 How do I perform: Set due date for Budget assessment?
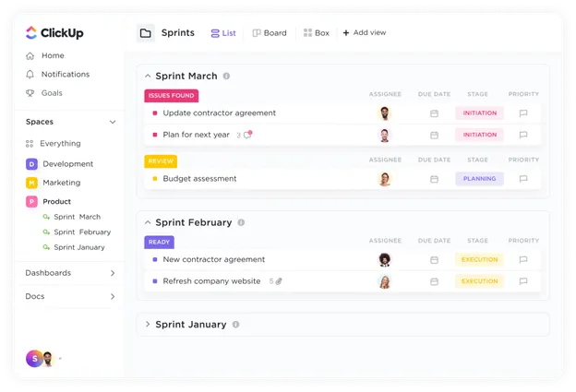pyautogui.click(x=434, y=179)
